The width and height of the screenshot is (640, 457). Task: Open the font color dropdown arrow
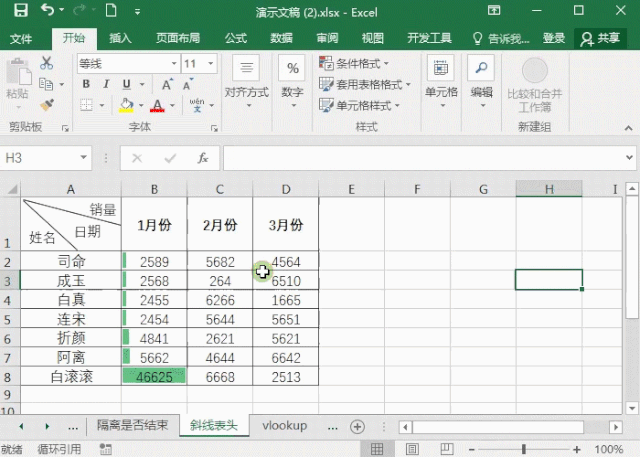point(172,105)
